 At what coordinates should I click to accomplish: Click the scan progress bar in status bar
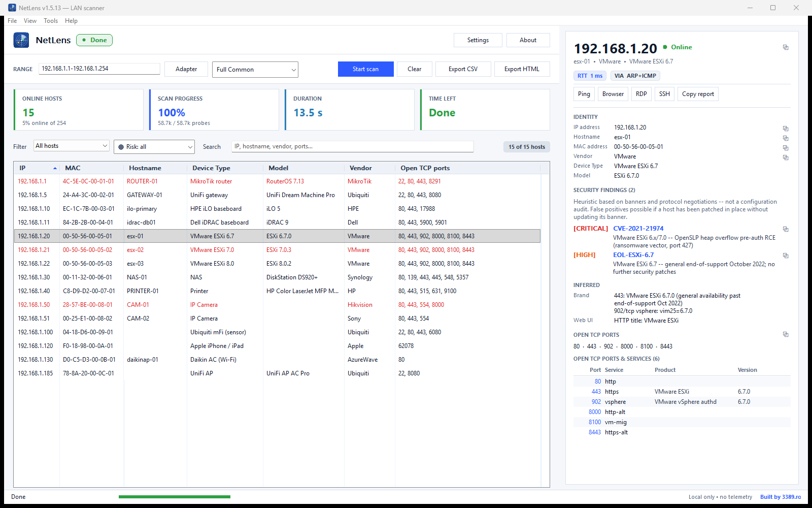point(175,497)
